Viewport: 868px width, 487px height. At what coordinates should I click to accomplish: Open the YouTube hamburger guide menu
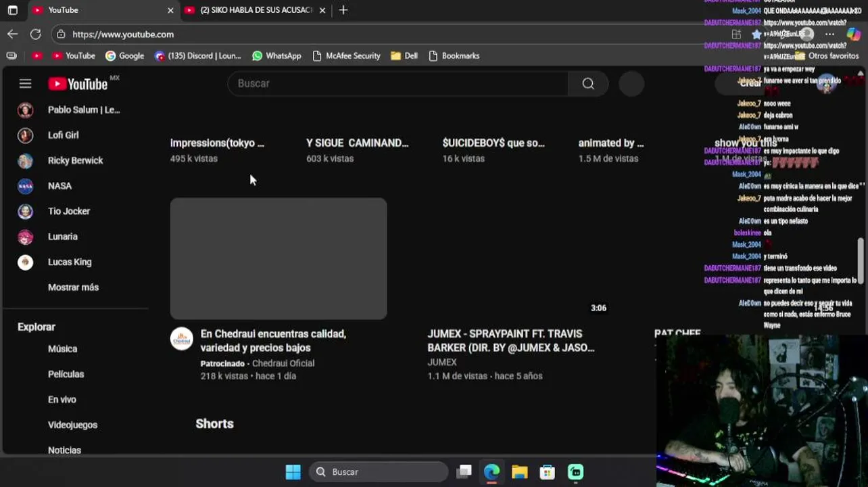pyautogui.click(x=25, y=84)
